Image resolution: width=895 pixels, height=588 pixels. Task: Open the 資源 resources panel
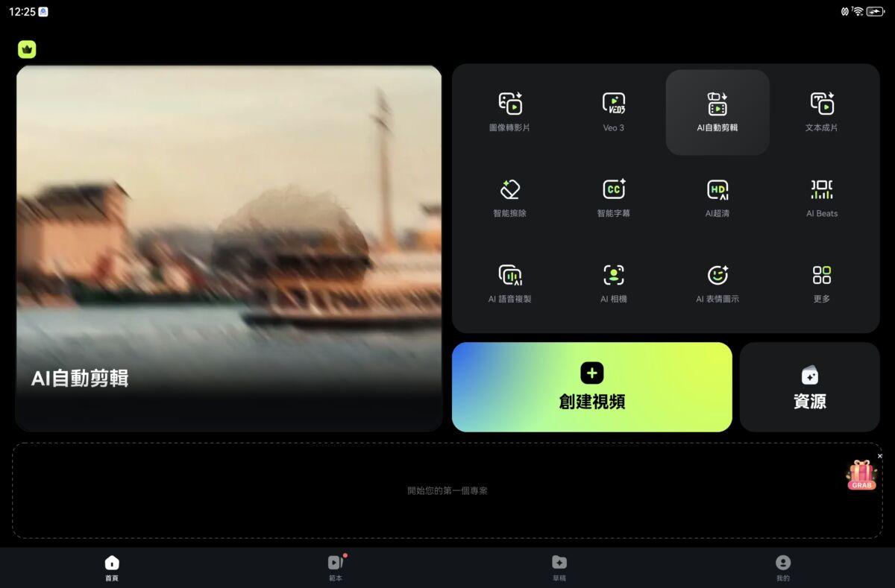(x=809, y=387)
